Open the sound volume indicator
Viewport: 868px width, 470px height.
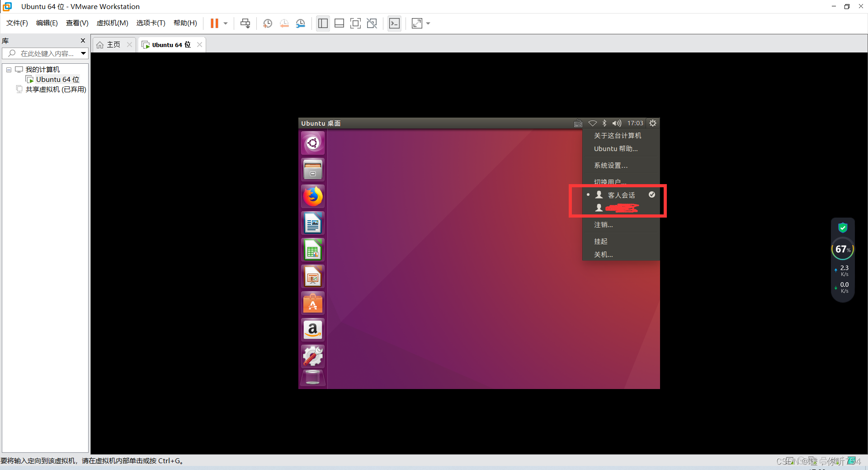coord(617,123)
